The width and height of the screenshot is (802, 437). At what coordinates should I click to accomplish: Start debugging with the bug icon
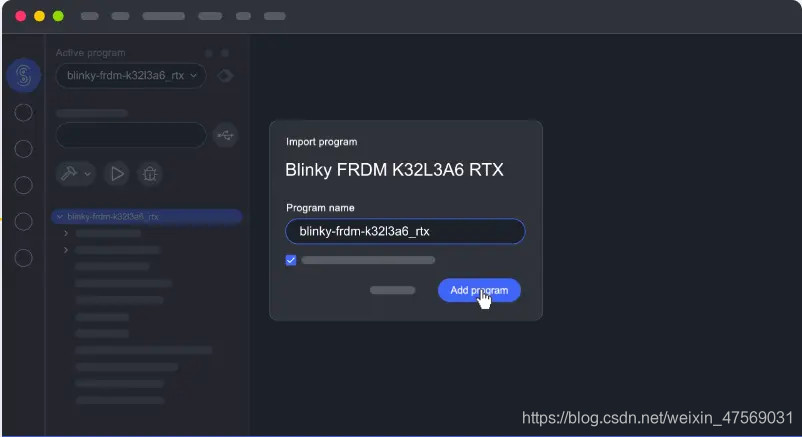150,174
